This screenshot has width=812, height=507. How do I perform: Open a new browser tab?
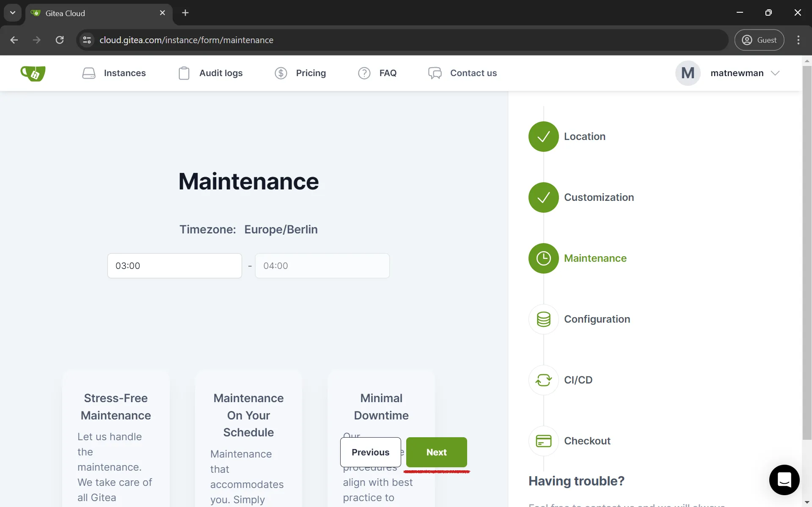pos(185,13)
